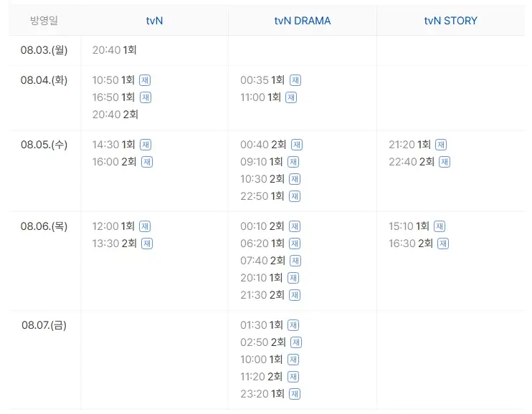The height and width of the screenshot is (414, 532).
Task: Click the rerun badge next to 00:40 2회
Action: (x=297, y=145)
